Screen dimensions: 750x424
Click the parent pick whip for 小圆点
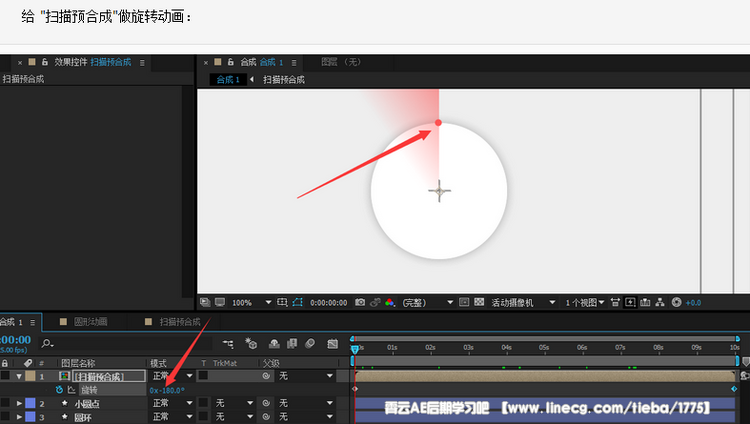click(x=266, y=403)
